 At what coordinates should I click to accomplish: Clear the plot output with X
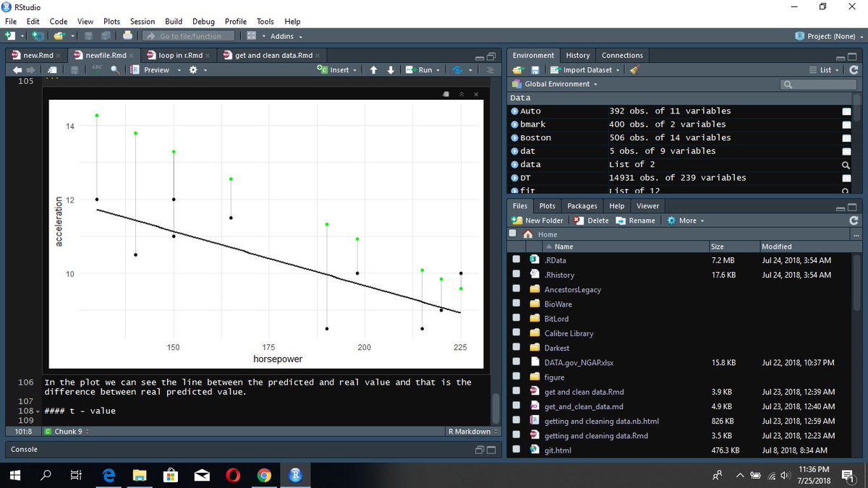click(475, 94)
